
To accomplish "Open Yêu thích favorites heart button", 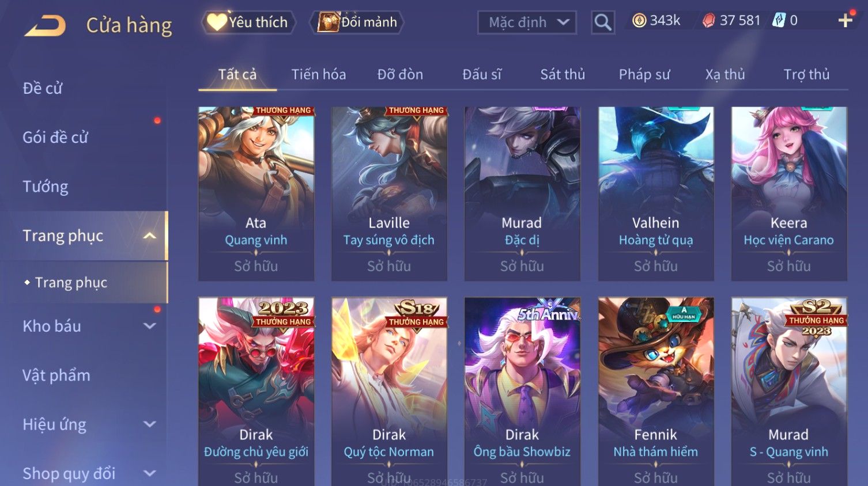I will pyautogui.click(x=248, y=22).
